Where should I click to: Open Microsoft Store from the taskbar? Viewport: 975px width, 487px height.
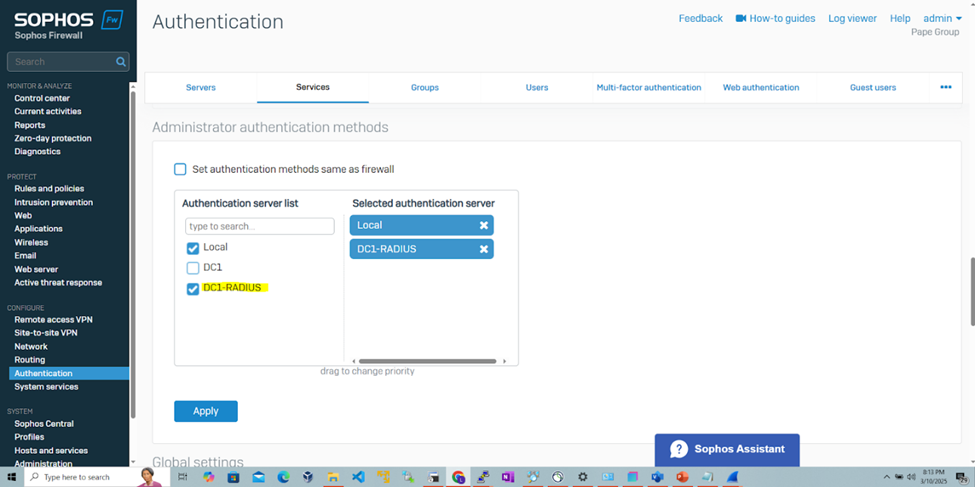point(233,477)
